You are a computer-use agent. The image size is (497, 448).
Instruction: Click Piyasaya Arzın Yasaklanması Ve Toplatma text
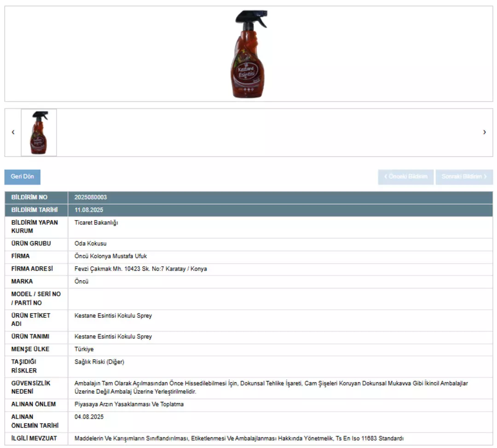point(129,404)
